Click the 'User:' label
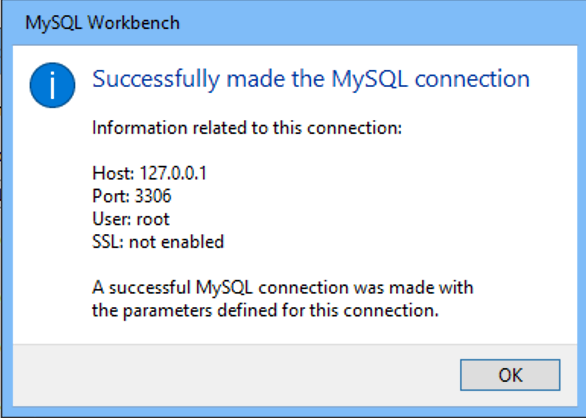Image resolution: width=586 pixels, height=418 pixels. (x=112, y=219)
